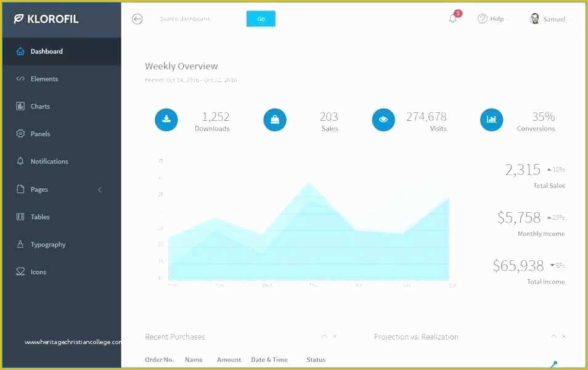The height and width of the screenshot is (370, 588).
Task: Click the Typography letter icon
Action: pos(20,244)
